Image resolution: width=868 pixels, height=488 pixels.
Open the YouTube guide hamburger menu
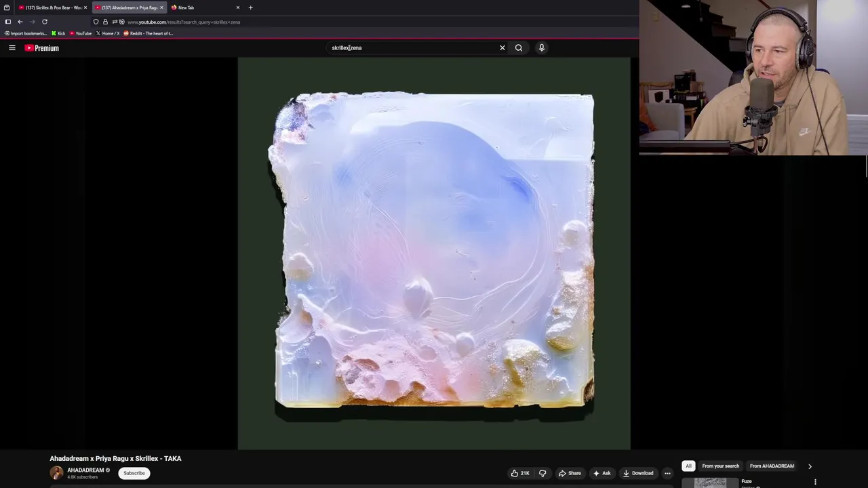point(12,48)
